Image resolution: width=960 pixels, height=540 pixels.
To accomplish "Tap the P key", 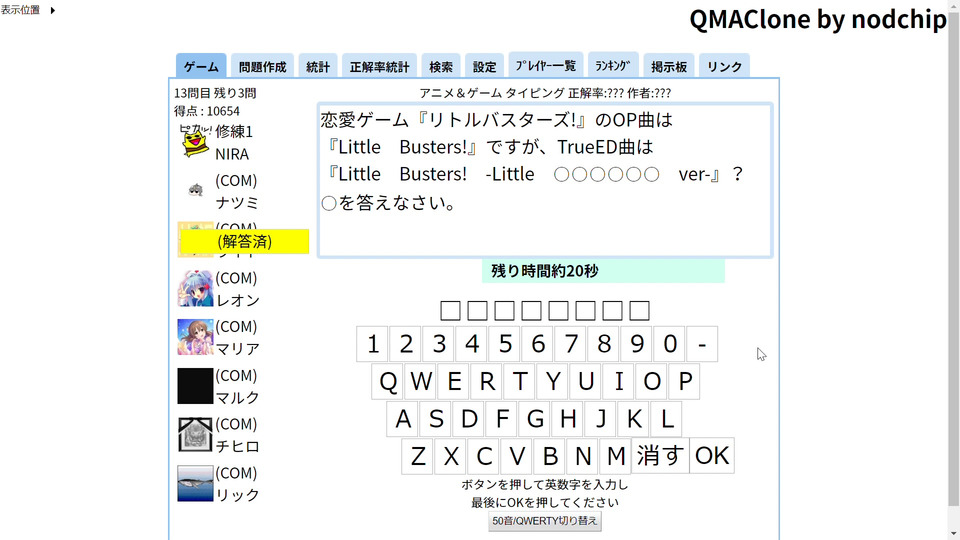I will [x=685, y=381].
